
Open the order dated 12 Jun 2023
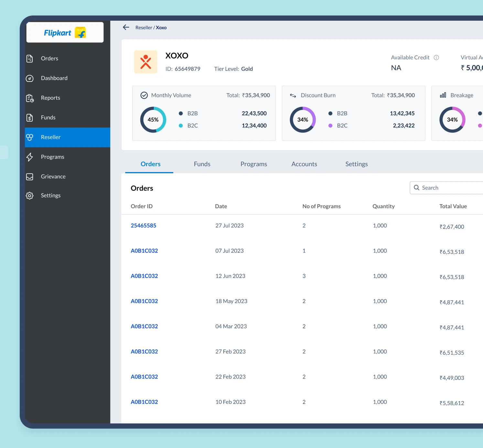144,276
